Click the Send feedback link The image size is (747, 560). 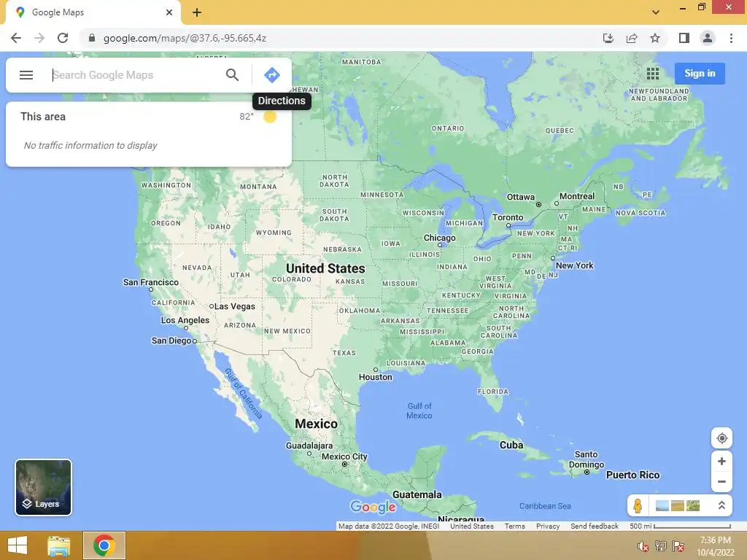(595, 526)
